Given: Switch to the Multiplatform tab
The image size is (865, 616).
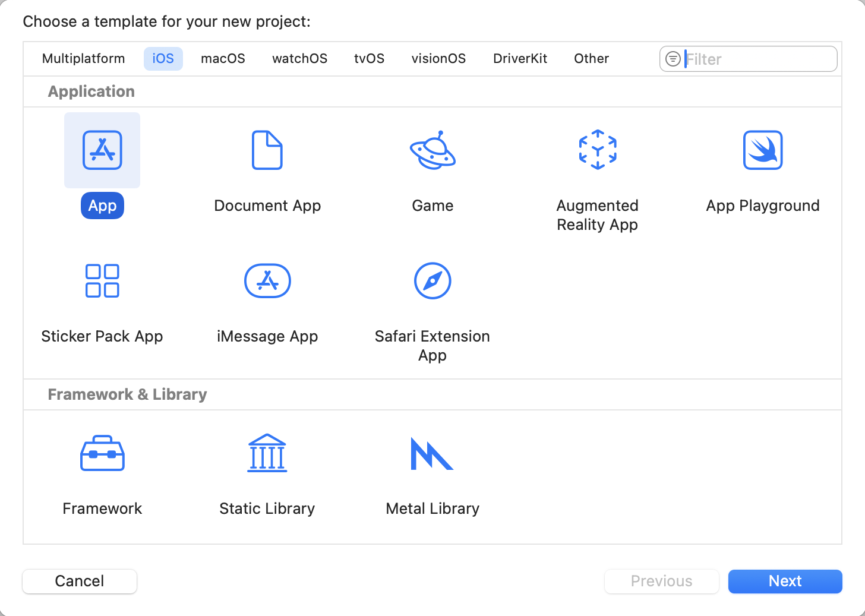Looking at the screenshot, I should tap(84, 59).
